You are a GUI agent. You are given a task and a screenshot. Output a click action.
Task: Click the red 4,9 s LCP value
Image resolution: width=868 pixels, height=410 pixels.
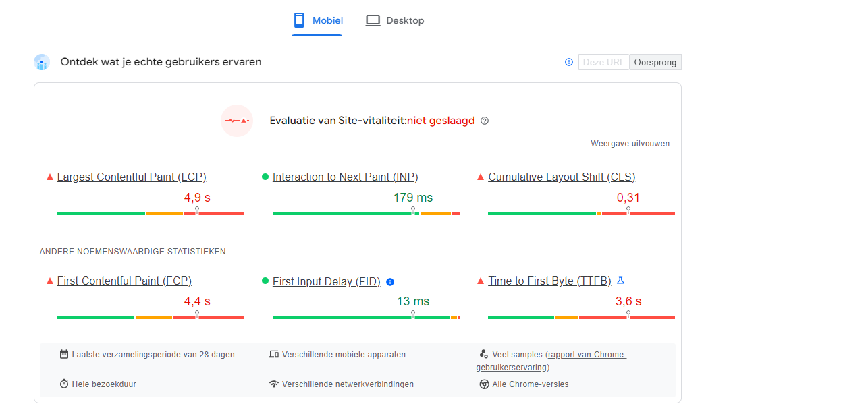[x=196, y=196]
